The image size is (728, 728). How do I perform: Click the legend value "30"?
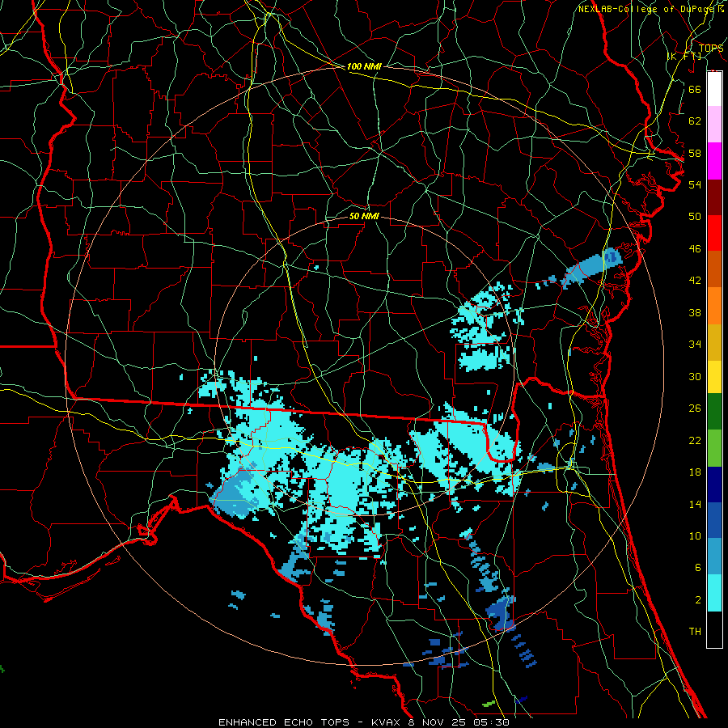[x=695, y=376]
